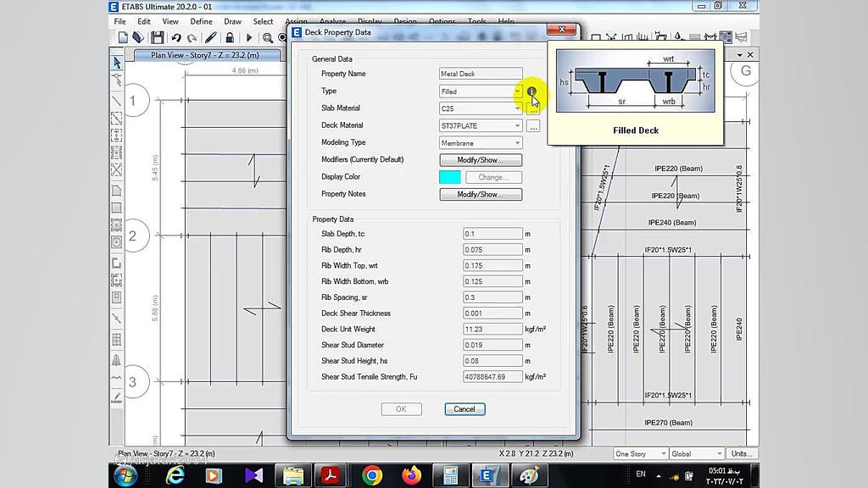
Task: Click the New Model toolbar icon
Action: tap(123, 37)
